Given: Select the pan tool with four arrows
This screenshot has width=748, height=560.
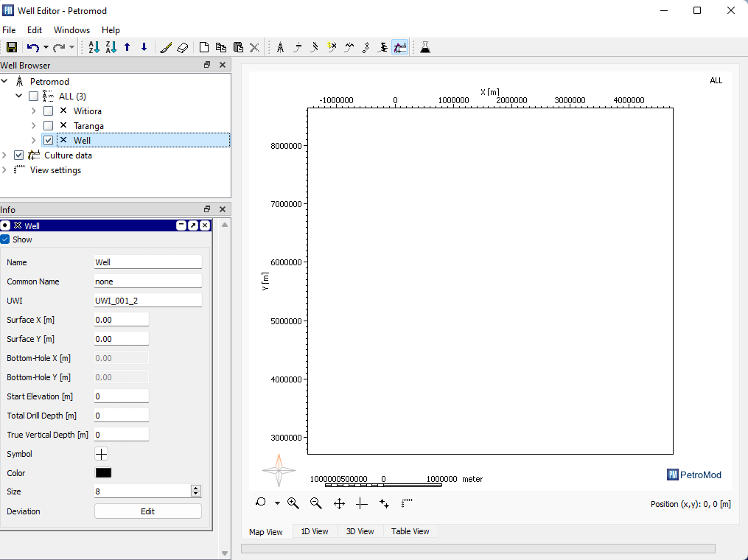Looking at the screenshot, I should (x=339, y=503).
